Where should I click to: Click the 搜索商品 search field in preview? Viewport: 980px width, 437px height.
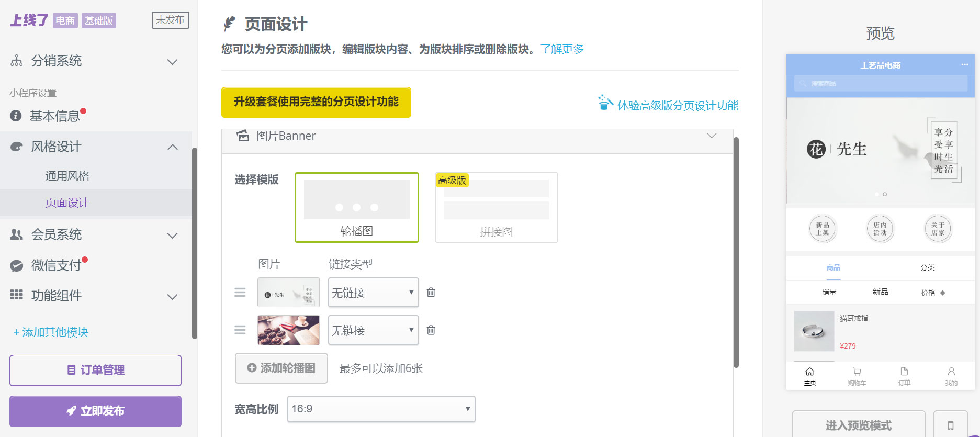click(881, 84)
